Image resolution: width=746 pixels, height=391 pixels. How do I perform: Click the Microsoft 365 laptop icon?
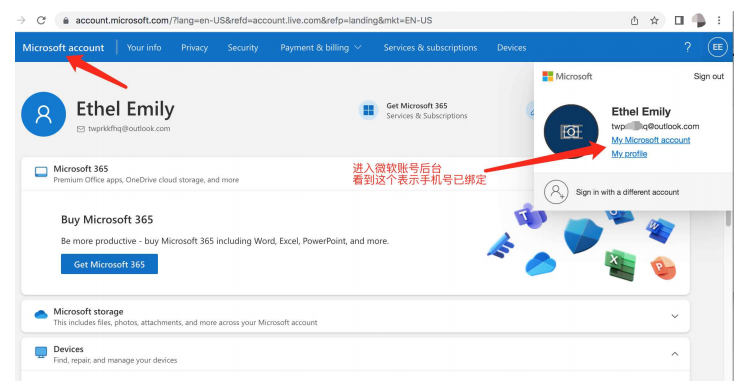41,172
